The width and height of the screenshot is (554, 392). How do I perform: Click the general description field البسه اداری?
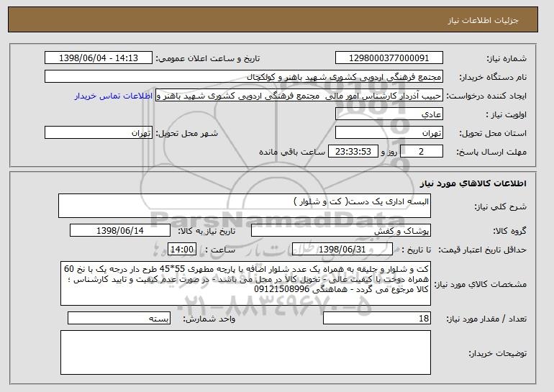click(245, 206)
